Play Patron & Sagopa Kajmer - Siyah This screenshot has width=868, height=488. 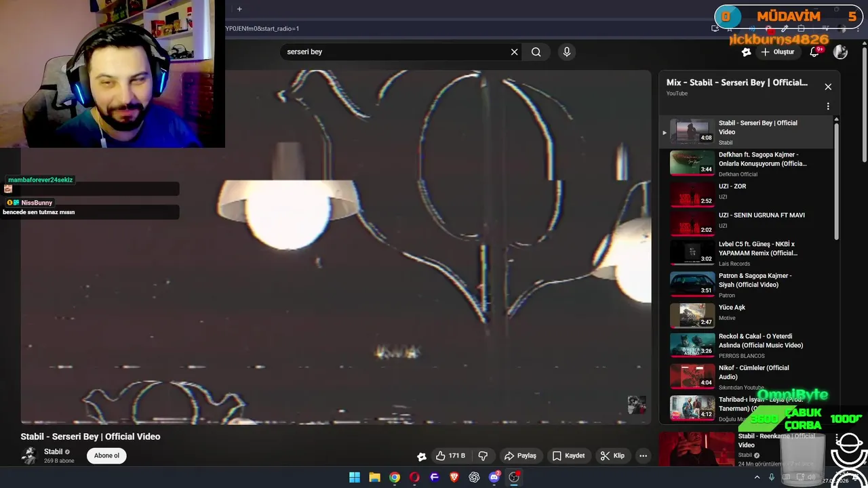[x=746, y=285]
